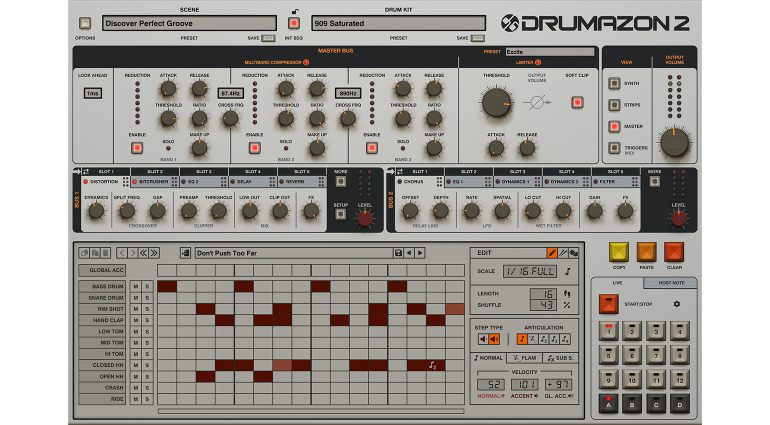Save the Scene preset
Image resolution: width=770 pixels, height=425 pixels.
pyautogui.click(x=268, y=38)
